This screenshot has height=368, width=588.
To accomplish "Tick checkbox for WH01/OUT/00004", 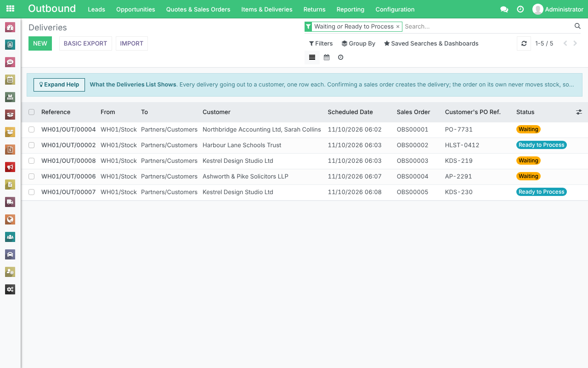I will (x=31, y=130).
